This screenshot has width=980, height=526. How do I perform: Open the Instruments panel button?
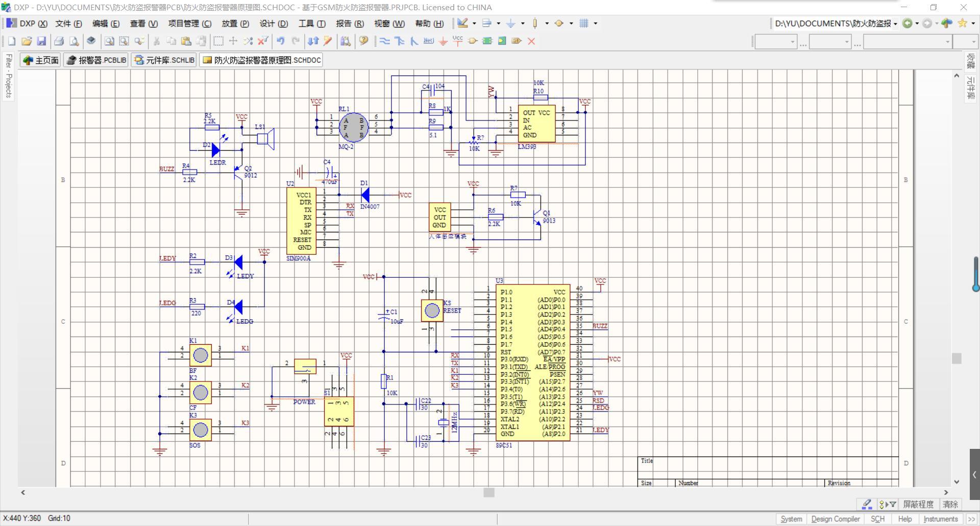pyautogui.click(x=940, y=519)
